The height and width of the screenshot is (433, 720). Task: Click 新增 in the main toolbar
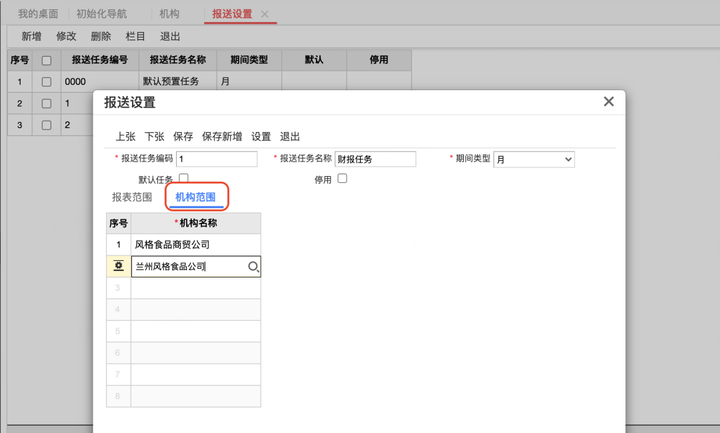click(x=31, y=36)
